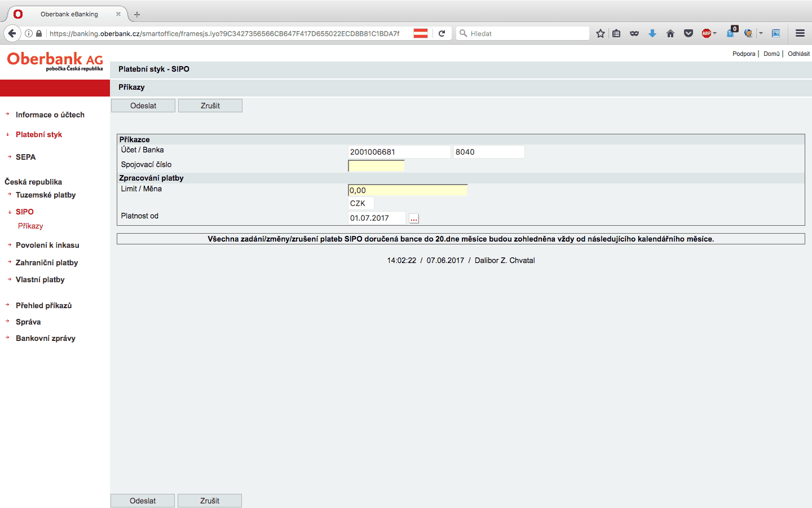Click the bottom Zrušit button
Screen dimensions: 812x508
click(x=210, y=501)
